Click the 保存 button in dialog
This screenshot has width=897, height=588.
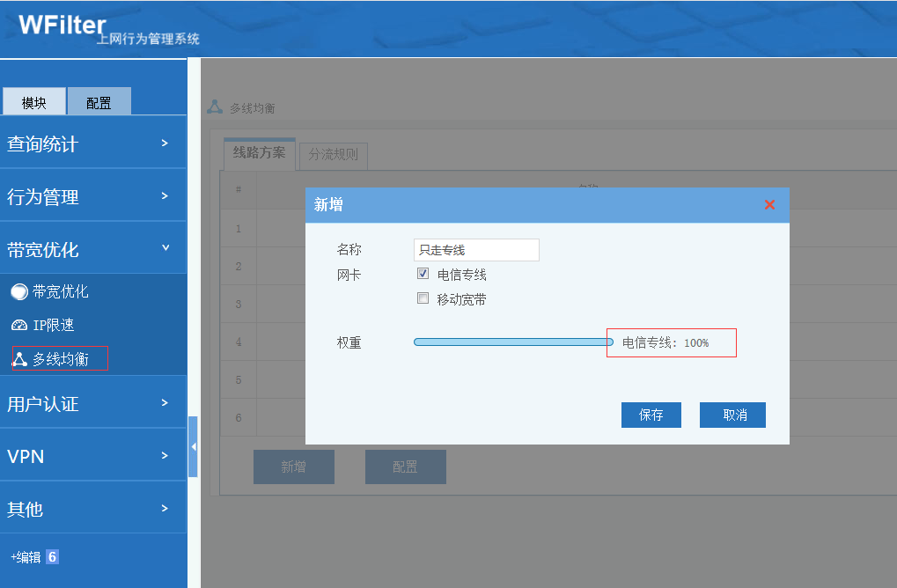(x=651, y=415)
